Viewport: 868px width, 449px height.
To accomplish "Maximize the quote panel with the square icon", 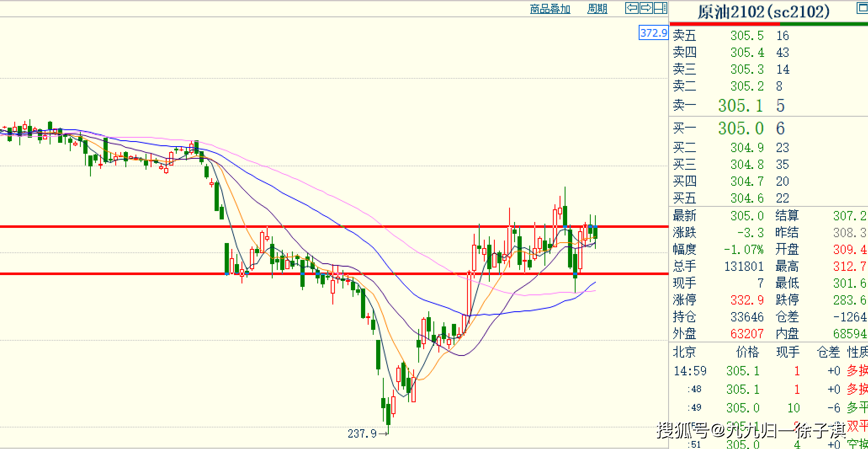I will 862,8.
